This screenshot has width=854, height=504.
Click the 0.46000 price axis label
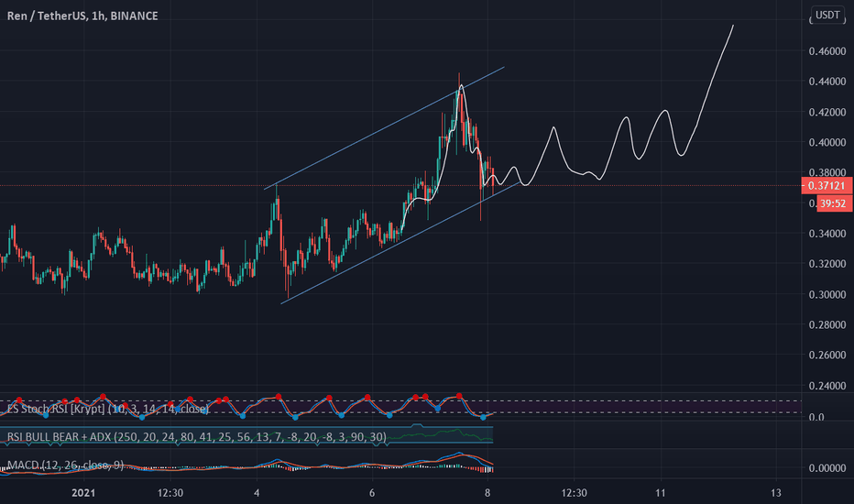pos(827,51)
